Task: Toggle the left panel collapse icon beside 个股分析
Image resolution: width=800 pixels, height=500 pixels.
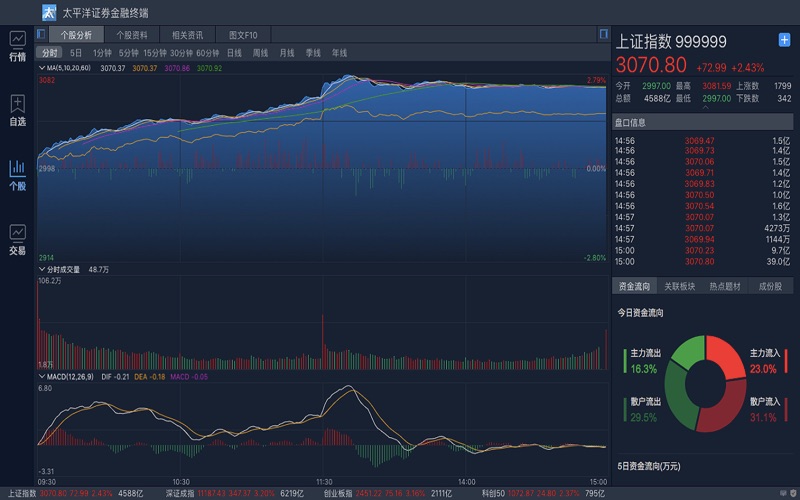Action: click(41, 34)
